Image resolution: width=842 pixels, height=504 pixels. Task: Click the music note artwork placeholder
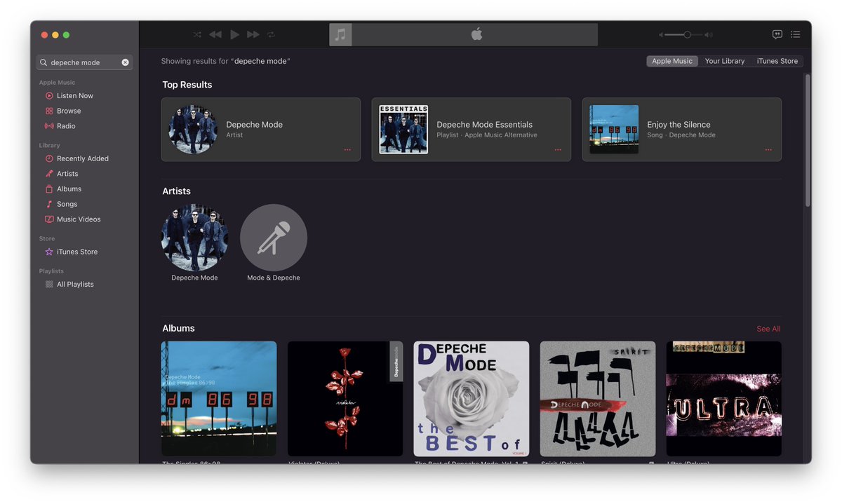(x=340, y=34)
